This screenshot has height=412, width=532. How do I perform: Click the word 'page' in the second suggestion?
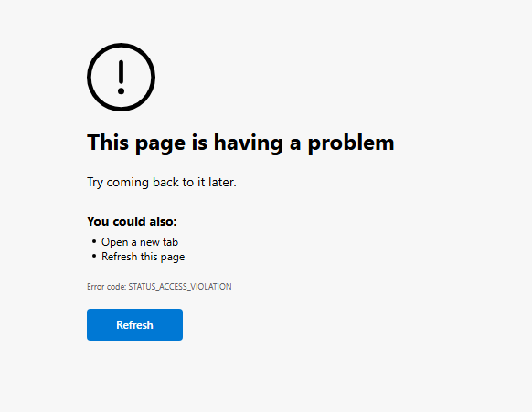click(173, 258)
